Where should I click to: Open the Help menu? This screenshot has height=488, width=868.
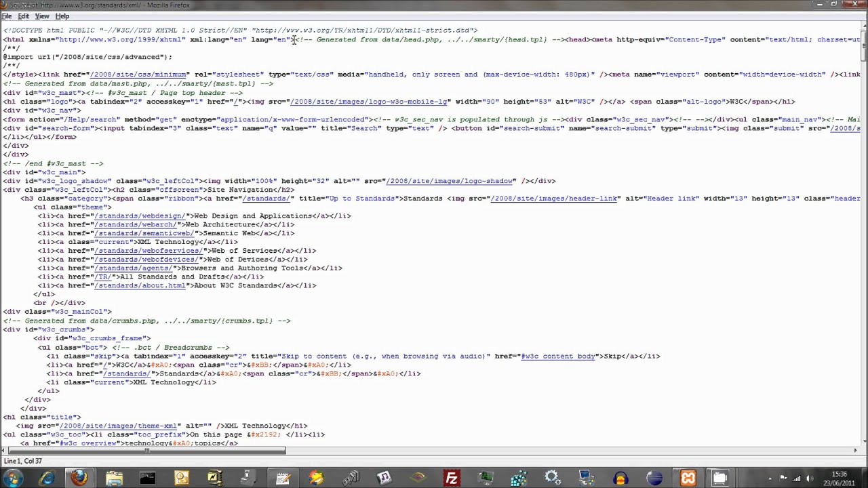(x=62, y=16)
